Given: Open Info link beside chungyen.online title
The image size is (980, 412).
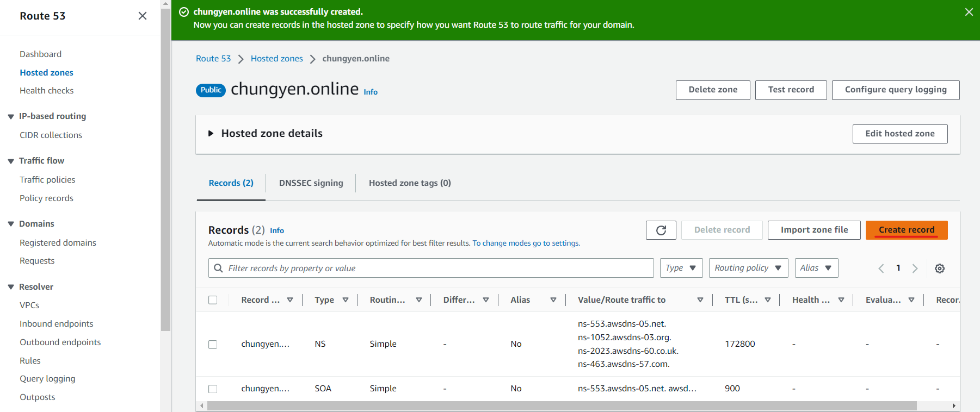Looking at the screenshot, I should coord(371,92).
